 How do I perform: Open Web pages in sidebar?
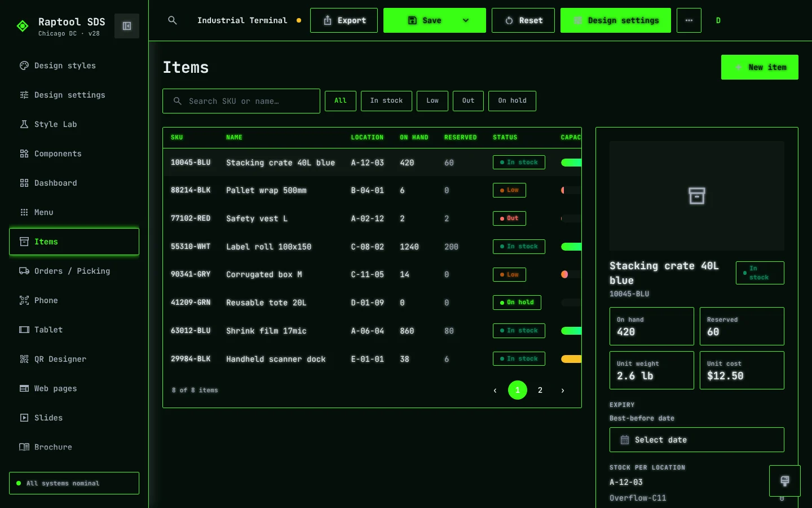coord(74,388)
